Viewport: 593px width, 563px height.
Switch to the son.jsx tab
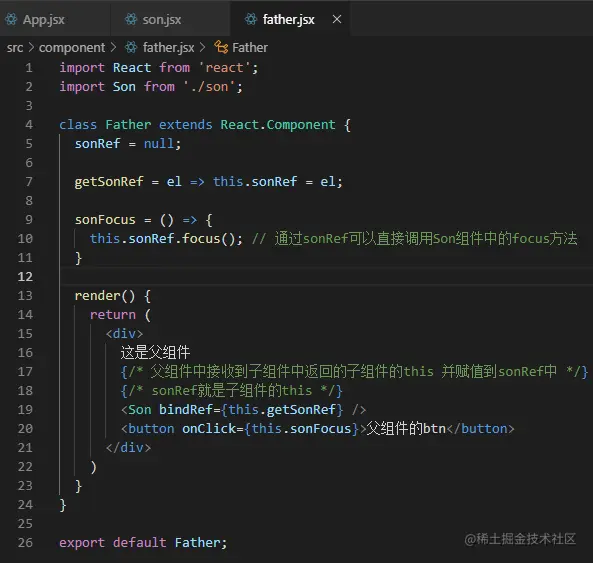[170, 19]
